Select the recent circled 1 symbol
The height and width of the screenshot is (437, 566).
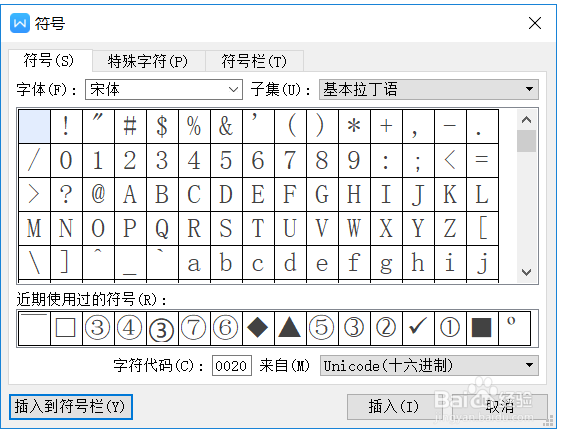pyautogui.click(x=450, y=328)
